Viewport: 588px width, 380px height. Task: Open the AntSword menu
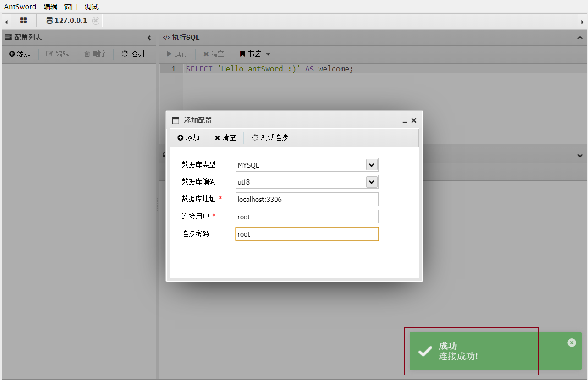pos(20,7)
